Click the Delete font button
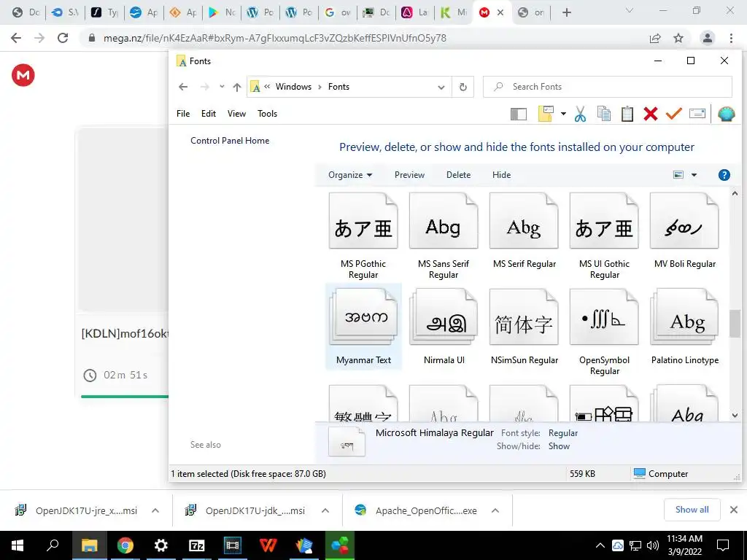 [x=458, y=175]
